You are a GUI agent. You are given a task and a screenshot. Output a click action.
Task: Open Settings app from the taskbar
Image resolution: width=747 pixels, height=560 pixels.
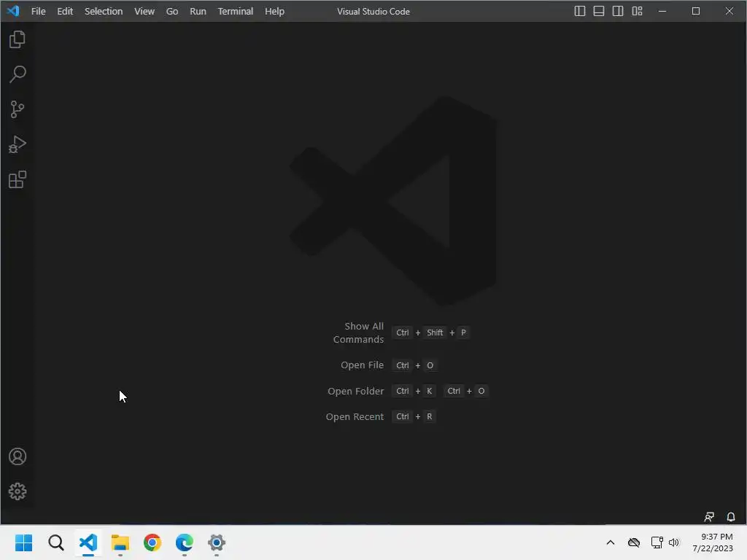click(x=216, y=542)
